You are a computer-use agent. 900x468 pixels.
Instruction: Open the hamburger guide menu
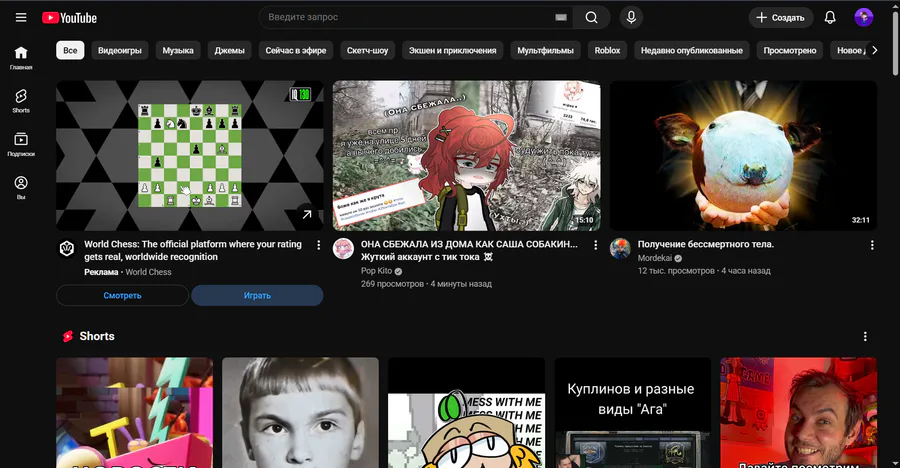(21, 17)
